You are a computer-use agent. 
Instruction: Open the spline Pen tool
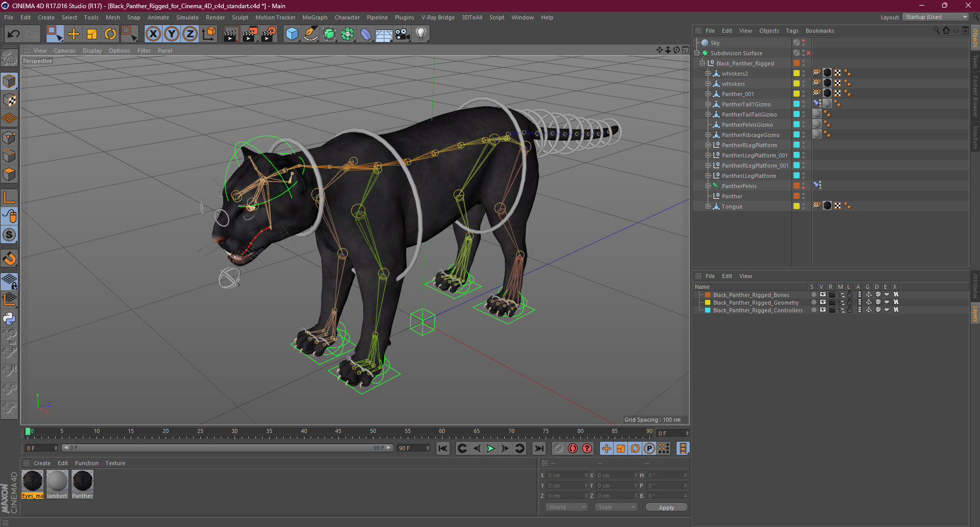pyautogui.click(x=311, y=34)
